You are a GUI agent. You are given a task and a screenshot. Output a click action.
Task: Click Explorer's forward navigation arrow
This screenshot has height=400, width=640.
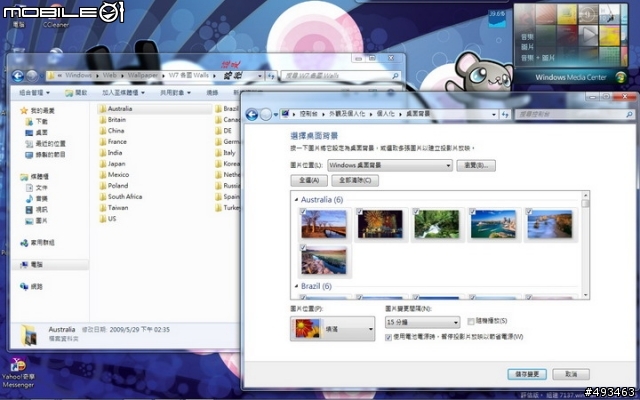[32, 76]
